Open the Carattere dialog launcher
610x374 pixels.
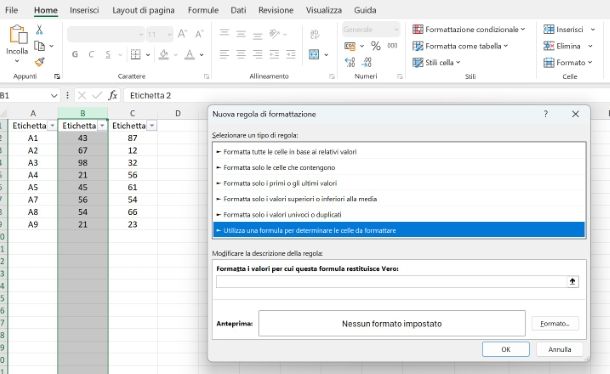(206, 77)
